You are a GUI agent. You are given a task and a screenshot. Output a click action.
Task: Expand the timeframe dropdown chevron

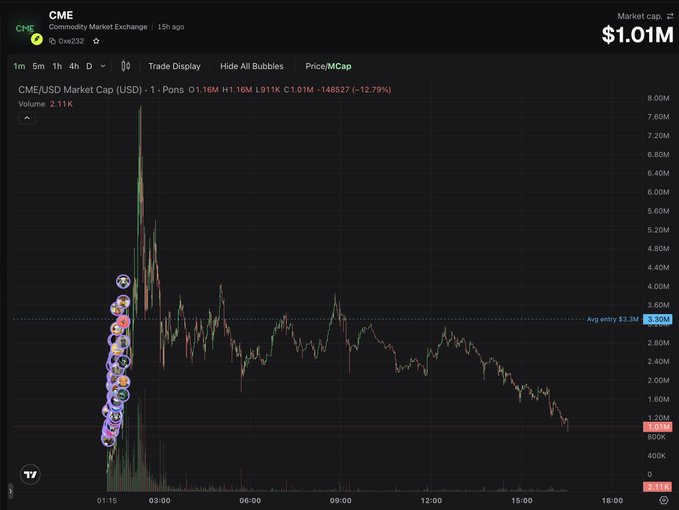(x=103, y=66)
